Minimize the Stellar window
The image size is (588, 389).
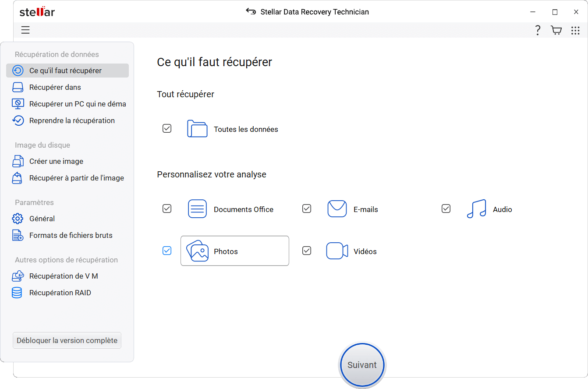pos(533,12)
